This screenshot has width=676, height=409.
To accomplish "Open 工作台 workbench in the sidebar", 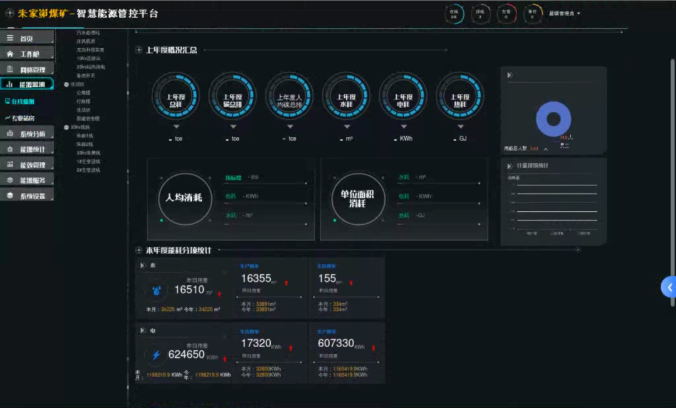I will [27, 54].
